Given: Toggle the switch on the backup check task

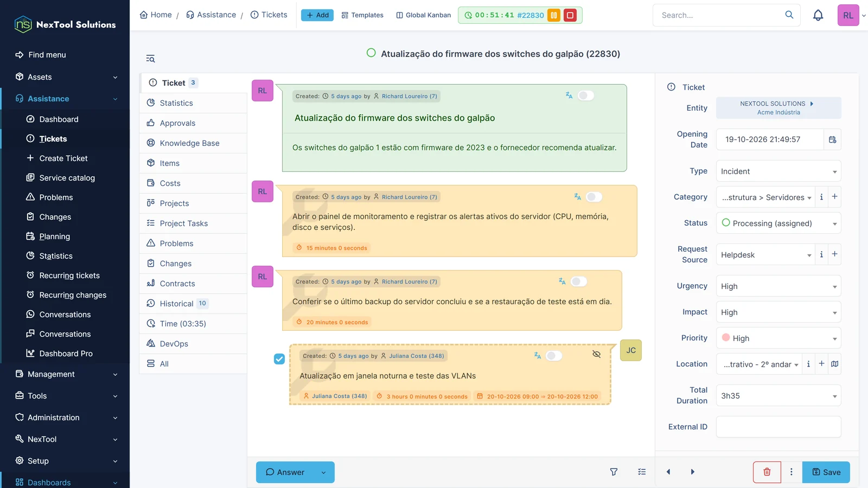Looking at the screenshot, I should [579, 281].
